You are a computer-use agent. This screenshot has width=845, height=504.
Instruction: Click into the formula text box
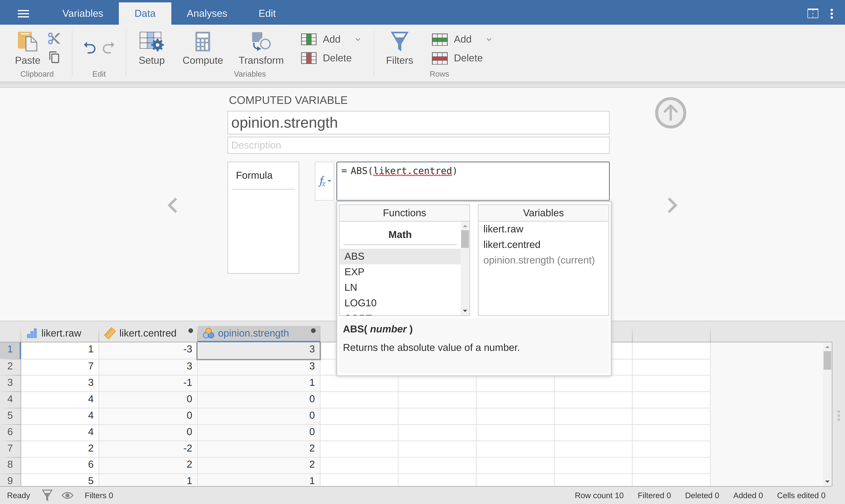click(x=473, y=181)
